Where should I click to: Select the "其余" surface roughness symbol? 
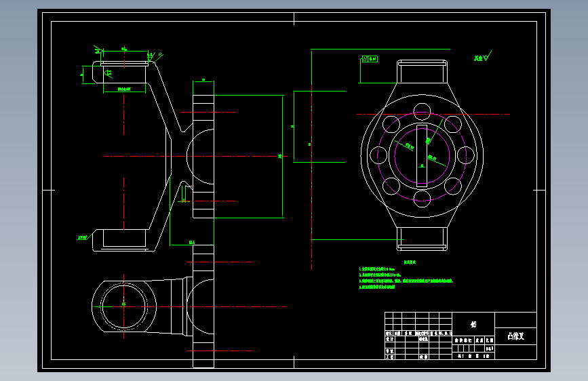click(482, 57)
